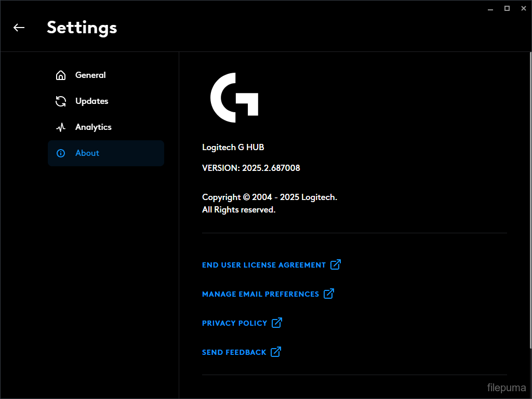Image resolution: width=532 pixels, height=399 pixels.
Task: Open the PRIVACY POLICY page
Action: 235,323
